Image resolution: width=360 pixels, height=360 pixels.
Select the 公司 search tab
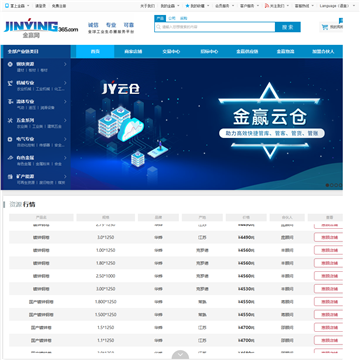[172, 18]
